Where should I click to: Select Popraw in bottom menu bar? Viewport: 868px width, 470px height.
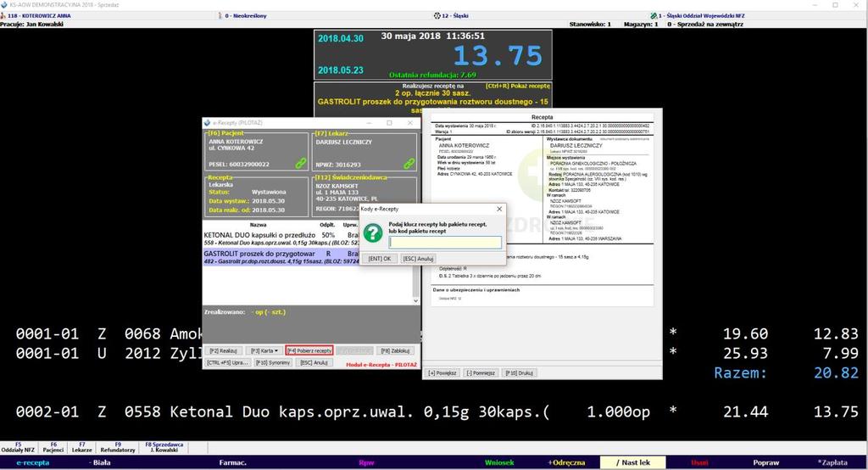tap(766, 462)
